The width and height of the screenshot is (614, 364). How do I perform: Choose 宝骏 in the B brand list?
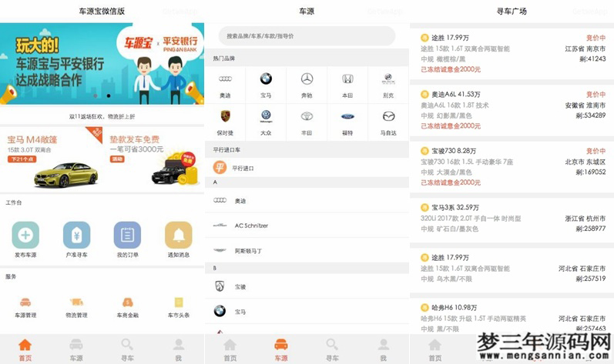(307, 286)
